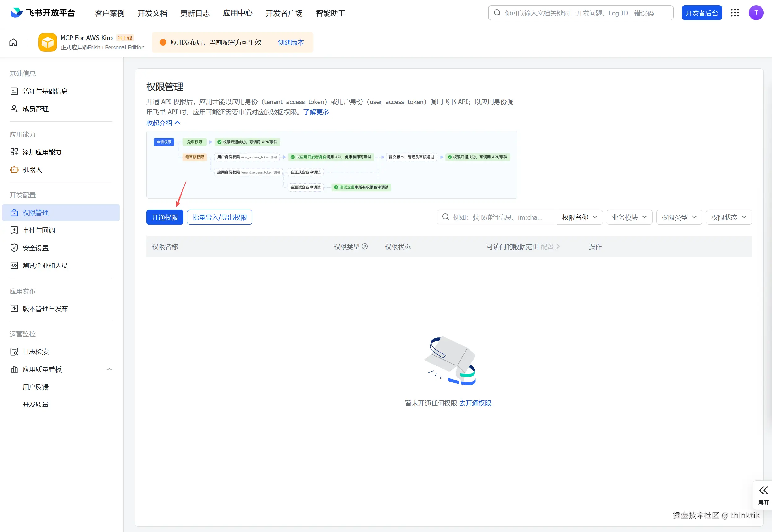The height and width of the screenshot is (532, 772).
Task: Click the 创建版本 link
Action: tap(291, 42)
